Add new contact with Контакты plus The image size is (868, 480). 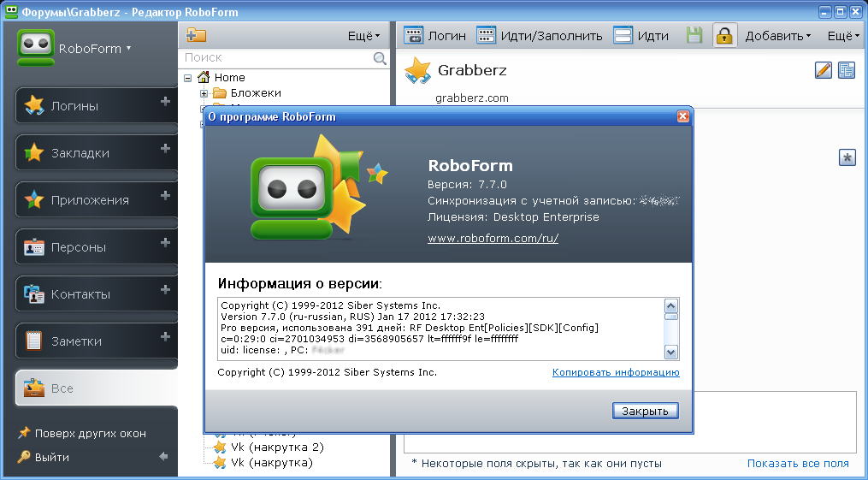(x=165, y=289)
